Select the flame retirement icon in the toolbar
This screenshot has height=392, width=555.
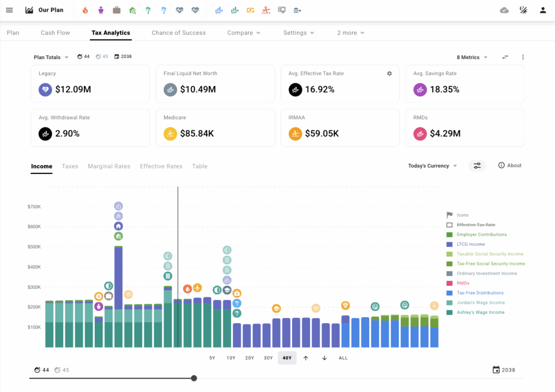(x=85, y=10)
